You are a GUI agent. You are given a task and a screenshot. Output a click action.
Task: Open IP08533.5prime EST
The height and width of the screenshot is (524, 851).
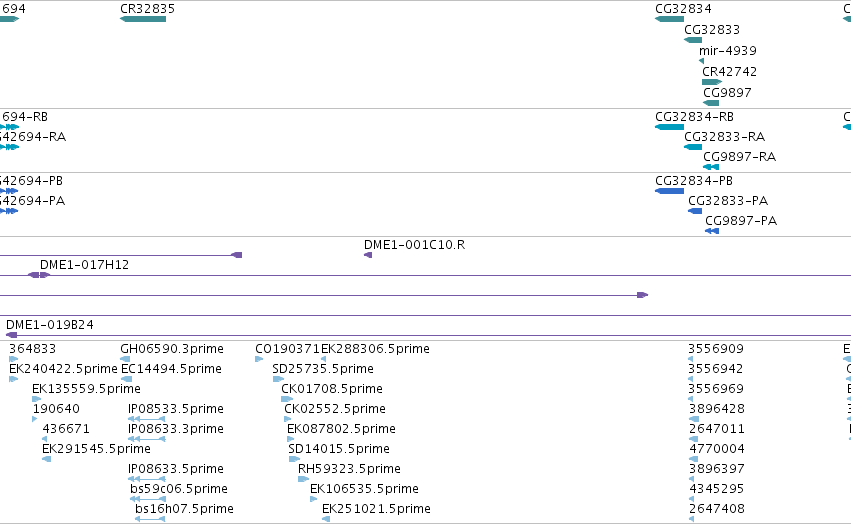[x=175, y=409]
